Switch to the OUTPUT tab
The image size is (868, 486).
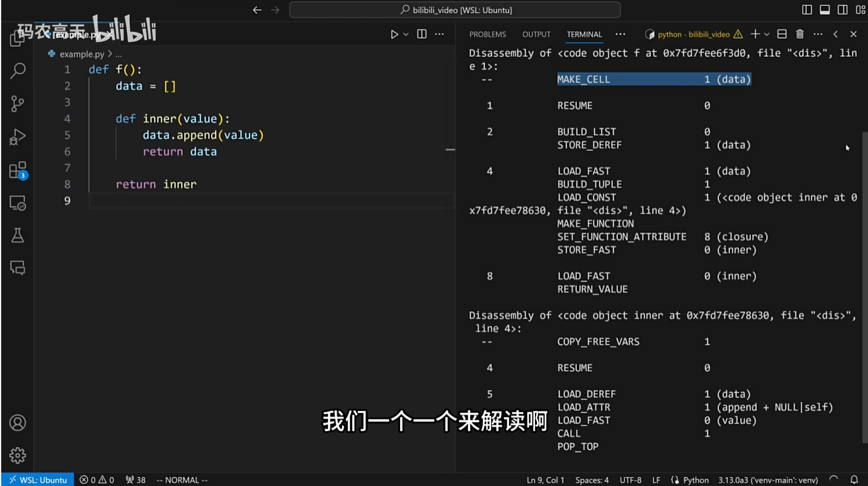pyautogui.click(x=536, y=34)
